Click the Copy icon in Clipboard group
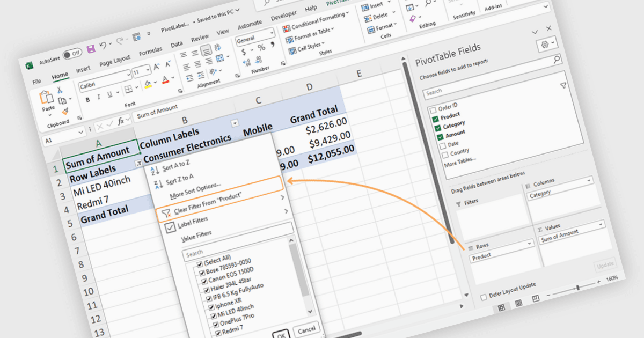This screenshot has width=644, height=338. click(x=61, y=100)
